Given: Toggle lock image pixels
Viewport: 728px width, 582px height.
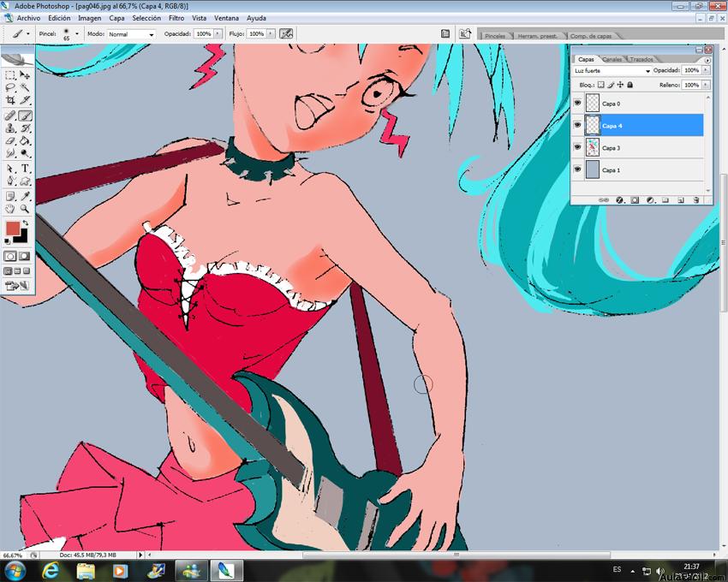Looking at the screenshot, I should (x=611, y=85).
